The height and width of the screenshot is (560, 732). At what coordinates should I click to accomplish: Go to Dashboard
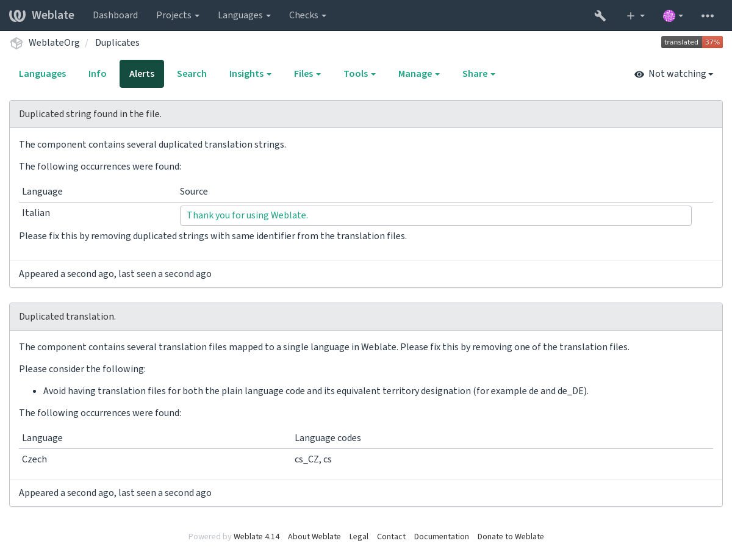115,15
